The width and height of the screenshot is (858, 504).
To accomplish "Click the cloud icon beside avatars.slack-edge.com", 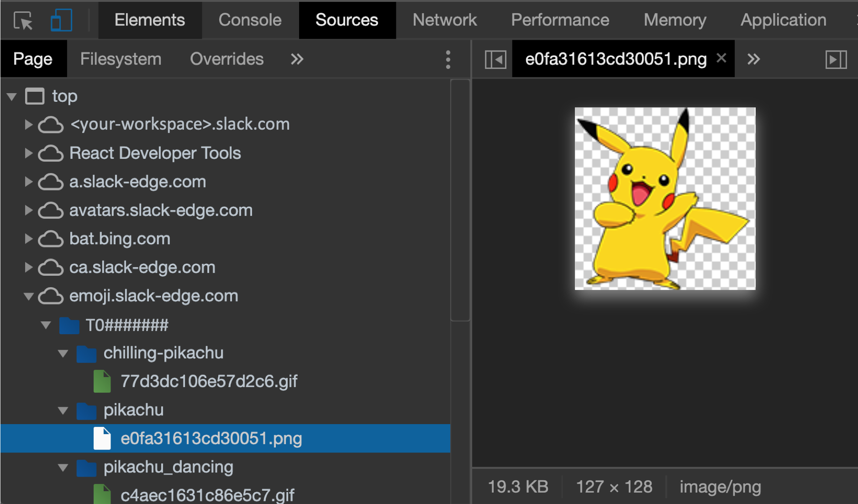I will pyautogui.click(x=51, y=211).
